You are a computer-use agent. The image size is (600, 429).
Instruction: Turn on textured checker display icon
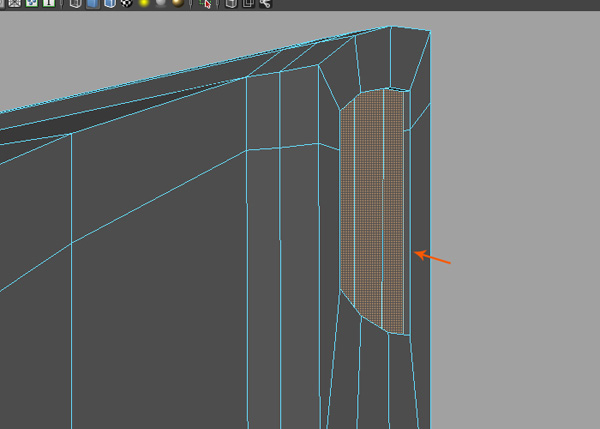pos(125,4)
